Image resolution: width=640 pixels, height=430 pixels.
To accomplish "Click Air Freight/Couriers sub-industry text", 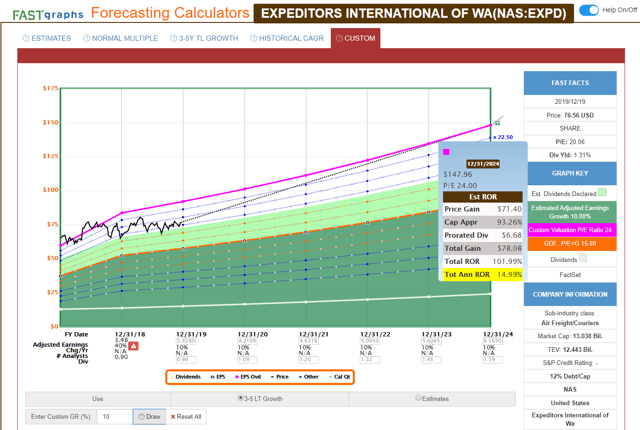I will click(570, 323).
